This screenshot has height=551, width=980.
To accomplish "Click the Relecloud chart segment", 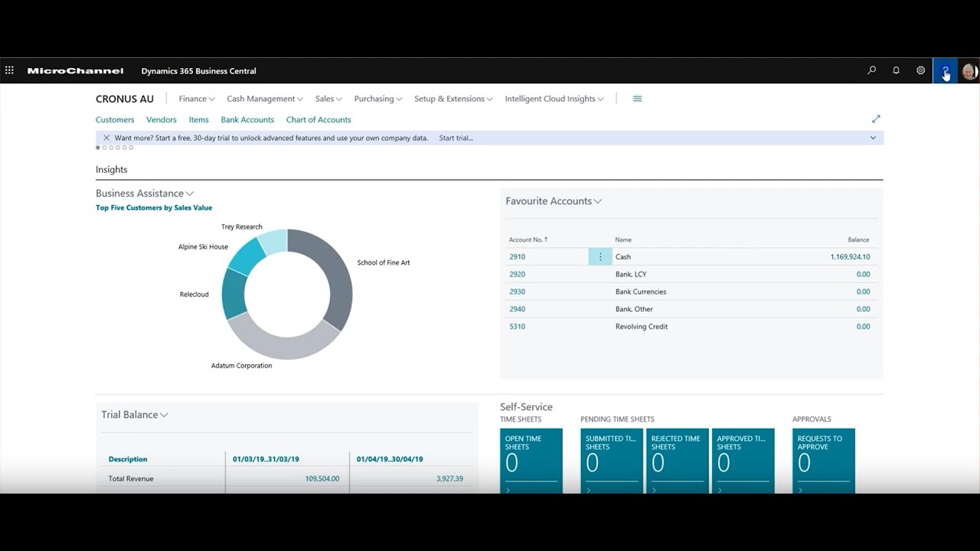I will (x=233, y=294).
